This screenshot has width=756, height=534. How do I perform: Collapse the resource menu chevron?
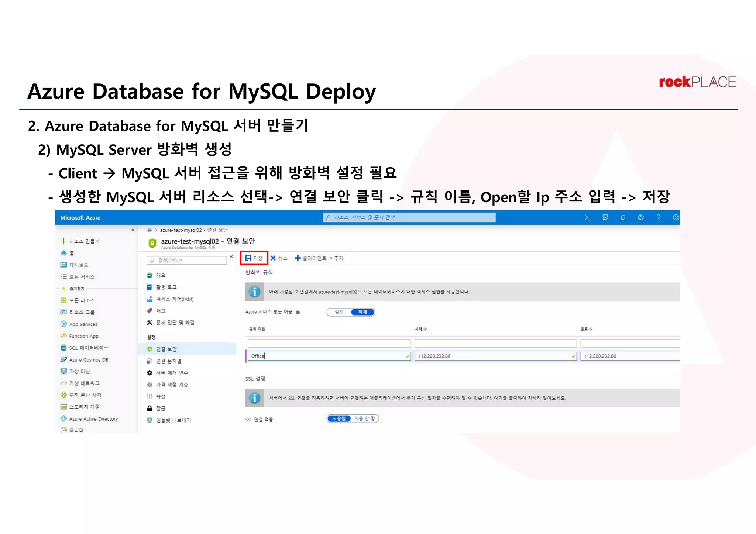231,256
